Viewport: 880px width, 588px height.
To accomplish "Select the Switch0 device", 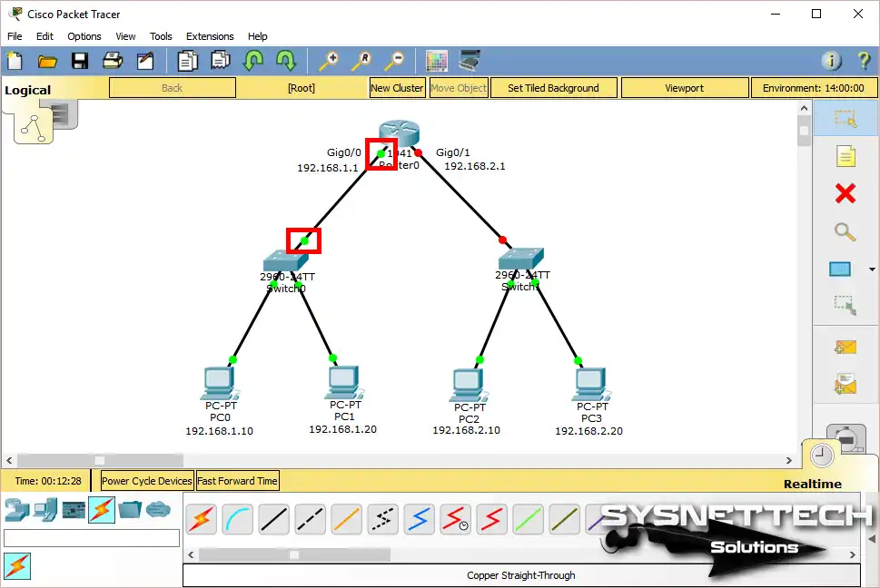I will [x=286, y=261].
